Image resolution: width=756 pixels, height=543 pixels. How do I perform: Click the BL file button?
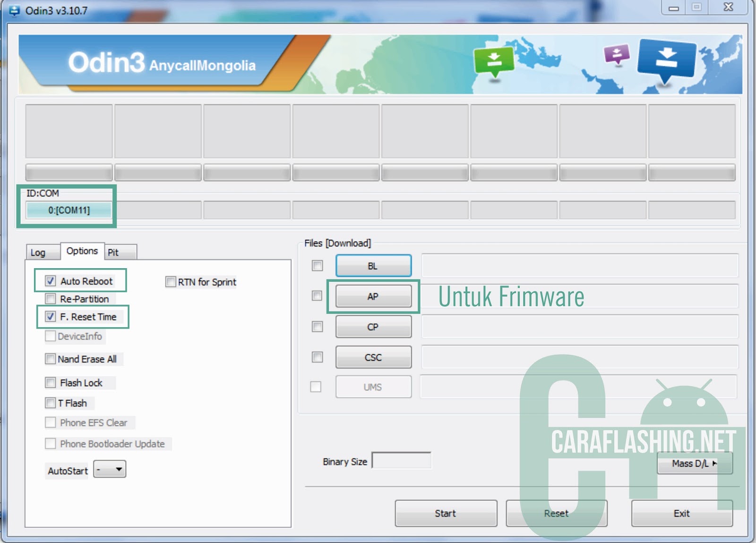tap(373, 266)
